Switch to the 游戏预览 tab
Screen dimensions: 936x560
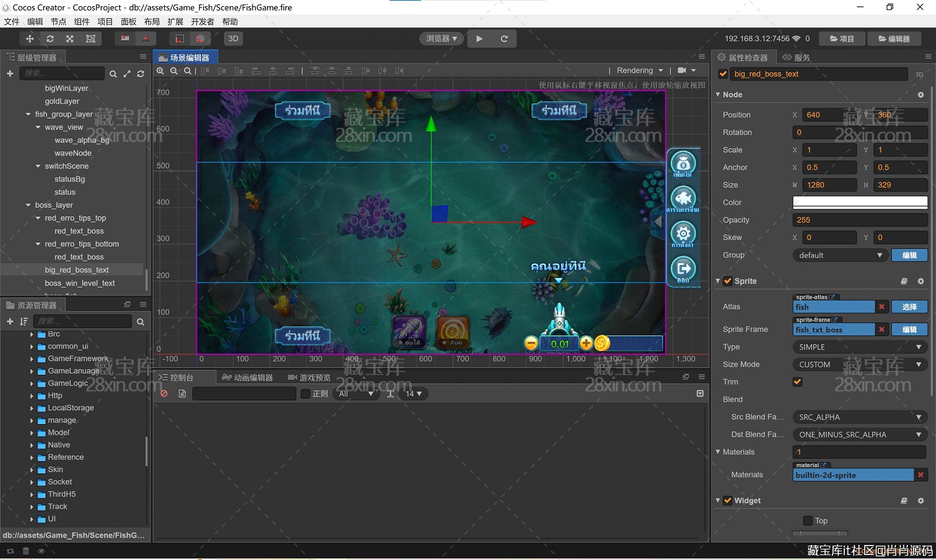(310, 377)
